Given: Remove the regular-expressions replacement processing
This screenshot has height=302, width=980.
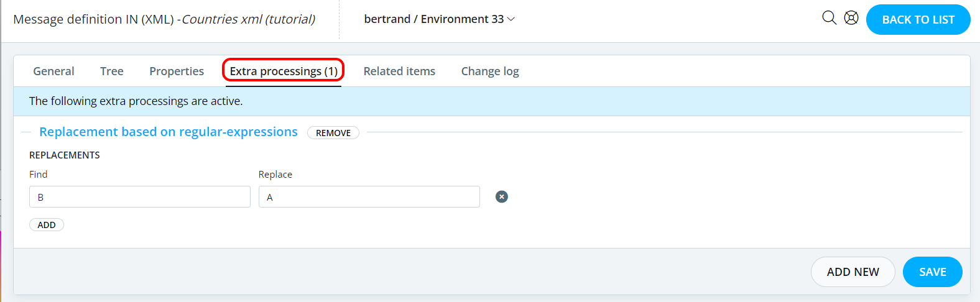Looking at the screenshot, I should 333,133.
